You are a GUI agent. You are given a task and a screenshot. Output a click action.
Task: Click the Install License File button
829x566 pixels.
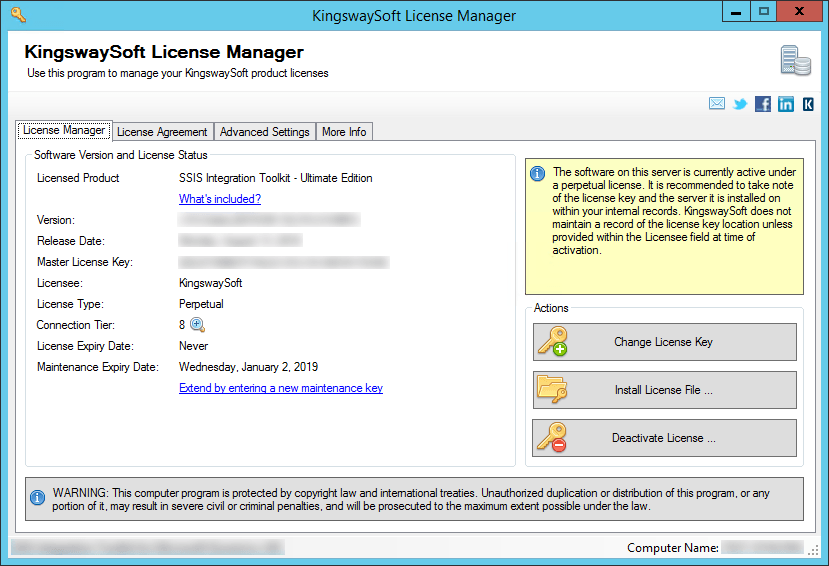[x=664, y=390]
